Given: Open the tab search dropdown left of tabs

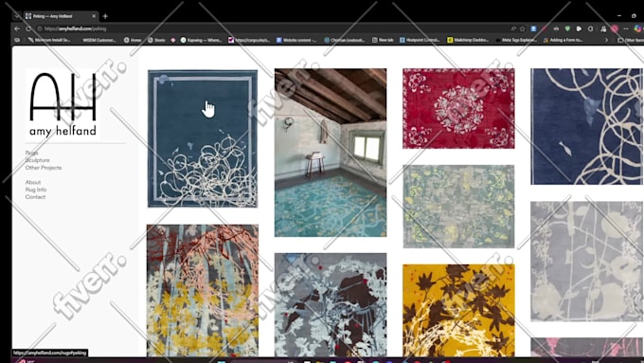Looking at the screenshot, I should point(17,16).
